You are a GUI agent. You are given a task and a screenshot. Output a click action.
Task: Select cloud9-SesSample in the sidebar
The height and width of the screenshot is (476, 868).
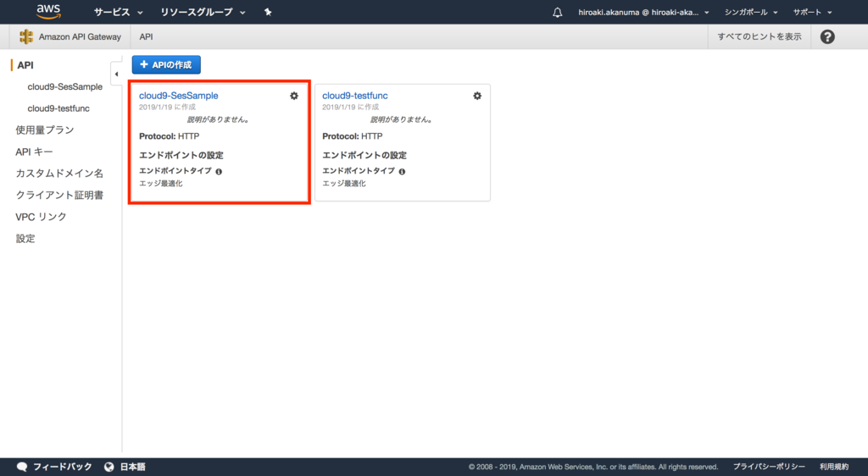64,86
